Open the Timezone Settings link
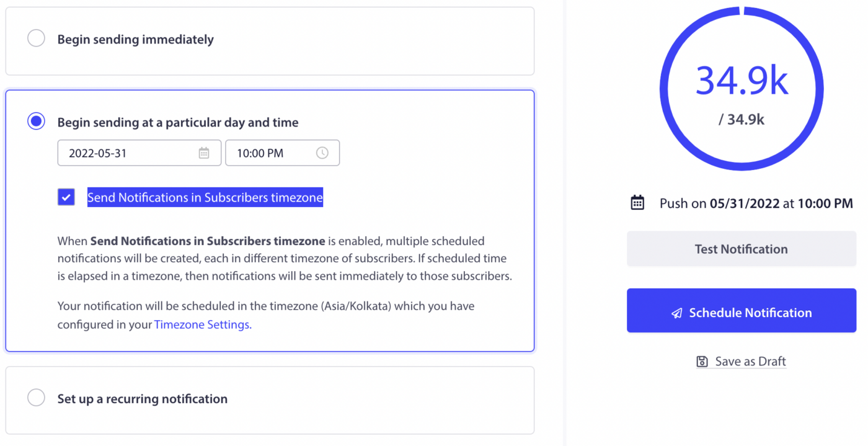Viewport: 868px width, 446px height. coord(202,324)
